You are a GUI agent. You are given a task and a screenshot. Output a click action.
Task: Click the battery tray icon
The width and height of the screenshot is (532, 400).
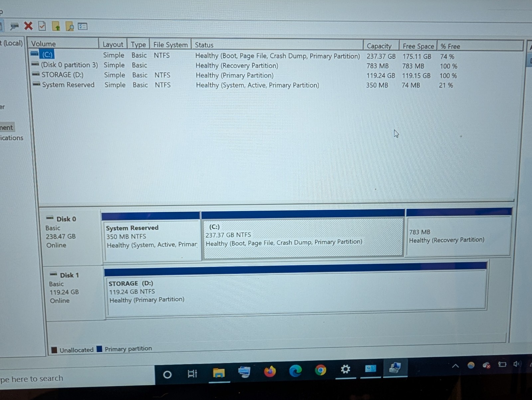502,364
